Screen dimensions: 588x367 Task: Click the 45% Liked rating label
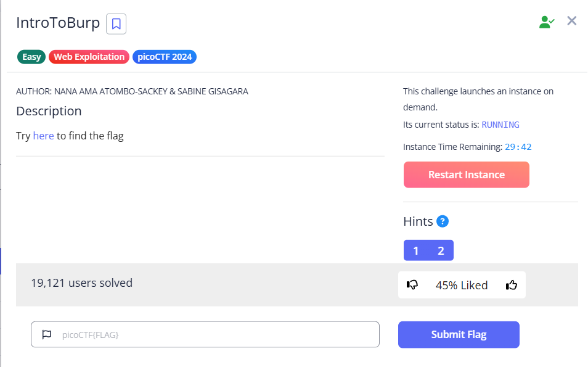[x=462, y=285]
